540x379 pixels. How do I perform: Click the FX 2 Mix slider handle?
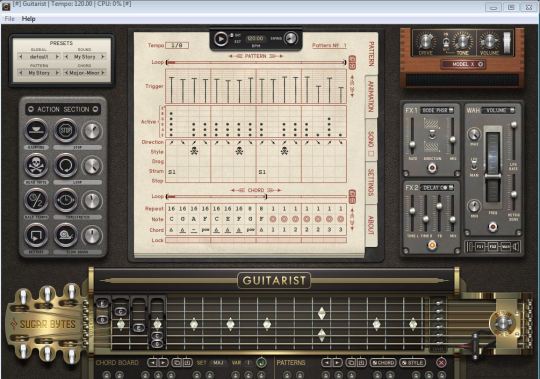453,219
